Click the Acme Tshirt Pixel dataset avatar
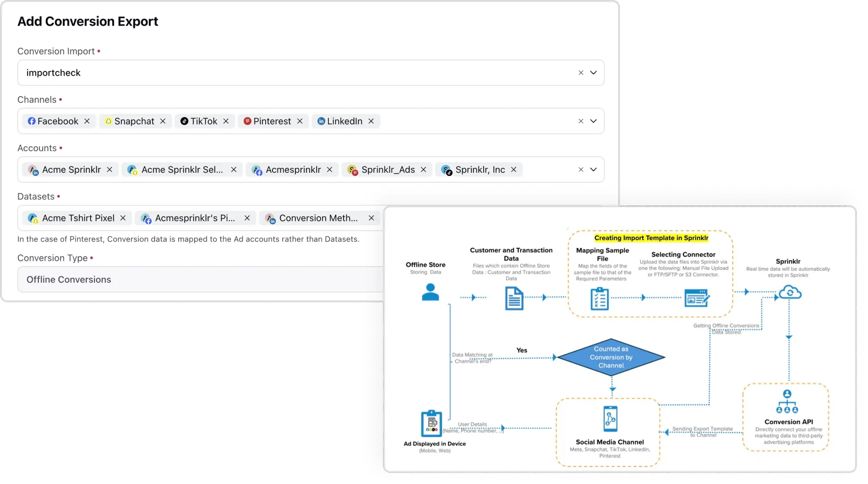Viewport: 868px width, 484px height. [33, 219]
